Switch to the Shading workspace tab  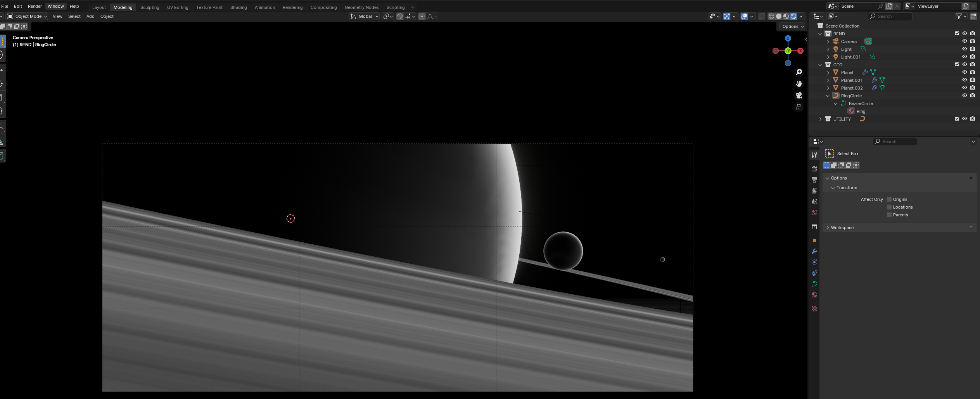[x=239, y=7]
